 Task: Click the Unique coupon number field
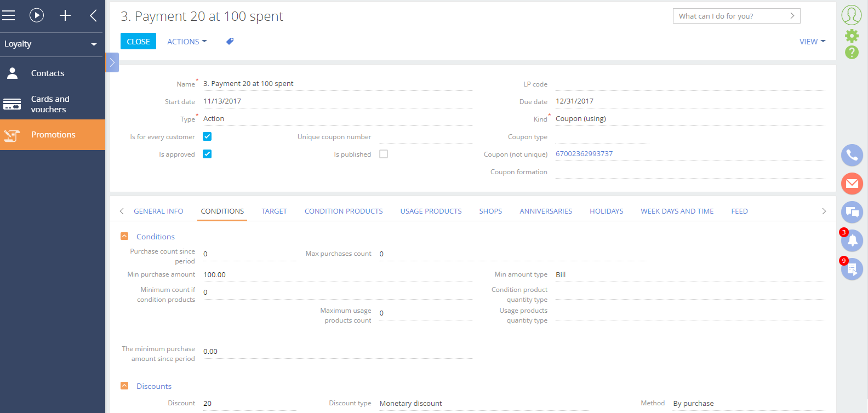(426, 137)
